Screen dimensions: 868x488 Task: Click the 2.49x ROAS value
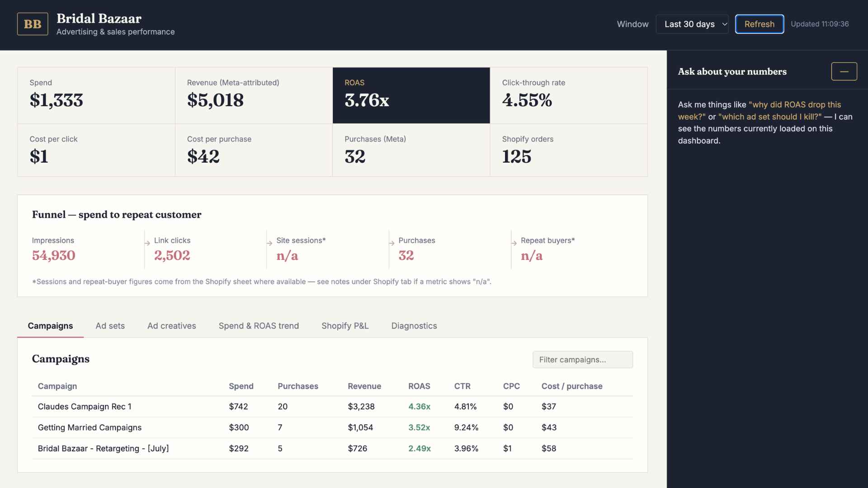click(420, 449)
